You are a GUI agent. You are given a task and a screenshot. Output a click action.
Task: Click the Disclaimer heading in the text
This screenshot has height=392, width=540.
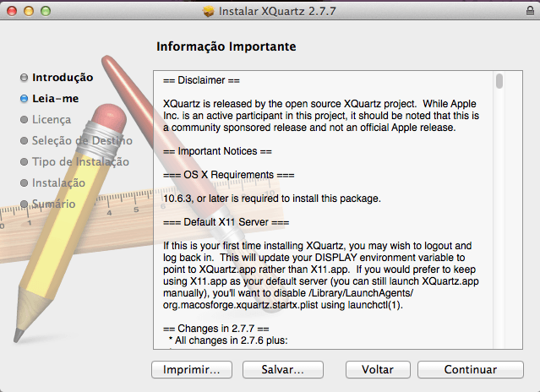coord(202,81)
